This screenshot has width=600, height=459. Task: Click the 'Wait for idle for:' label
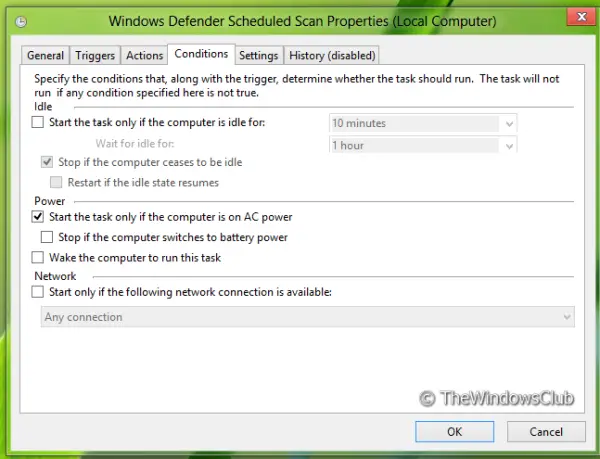[135, 143]
